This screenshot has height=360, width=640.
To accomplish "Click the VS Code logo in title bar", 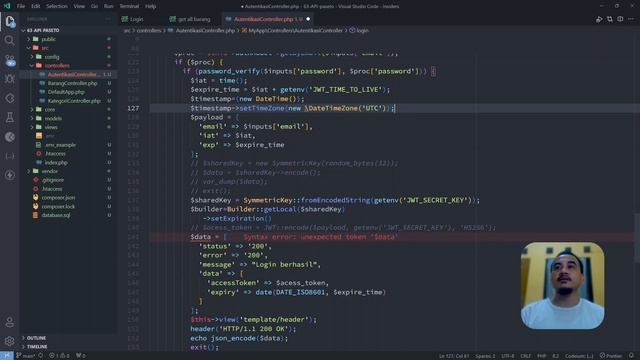I will pos(7,6).
